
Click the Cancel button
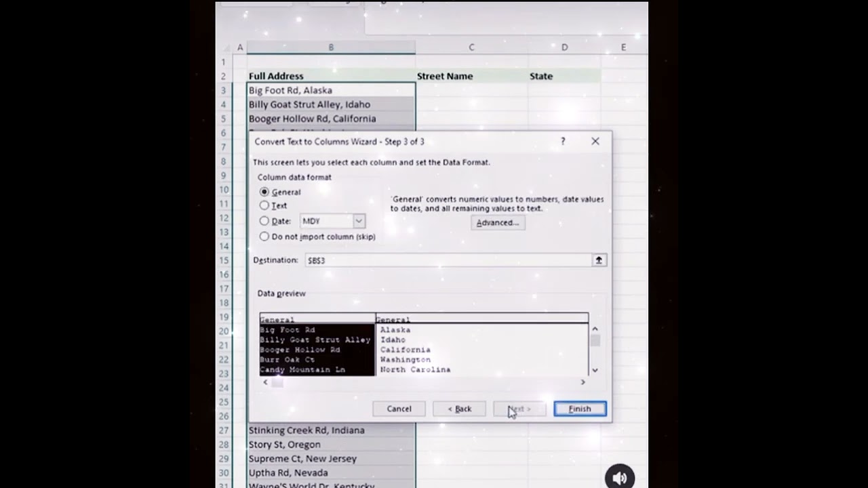coord(399,409)
